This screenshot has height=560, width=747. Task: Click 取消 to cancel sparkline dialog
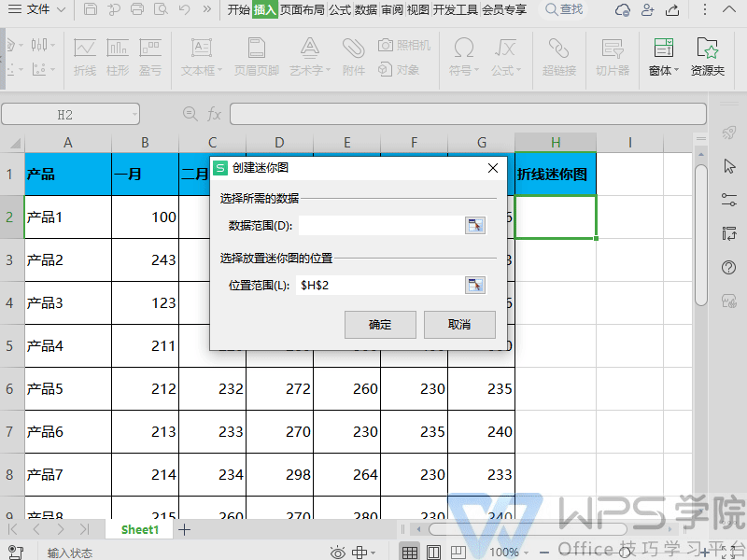point(459,325)
